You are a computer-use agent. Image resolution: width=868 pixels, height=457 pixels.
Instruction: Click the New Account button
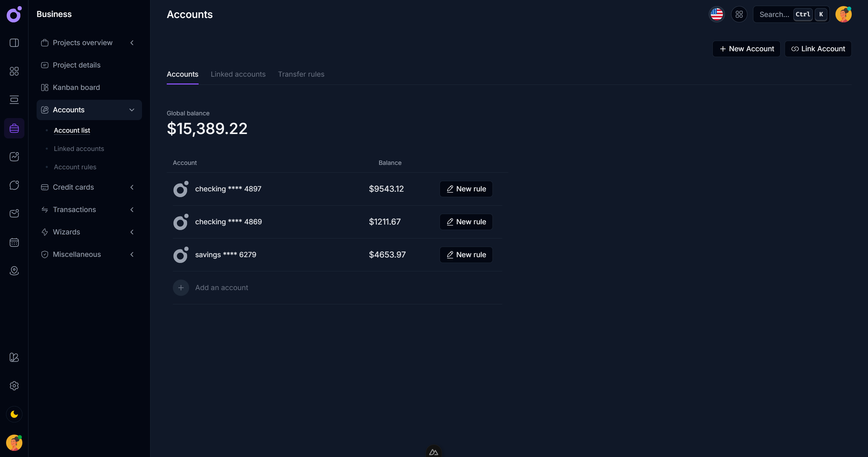[x=746, y=49]
